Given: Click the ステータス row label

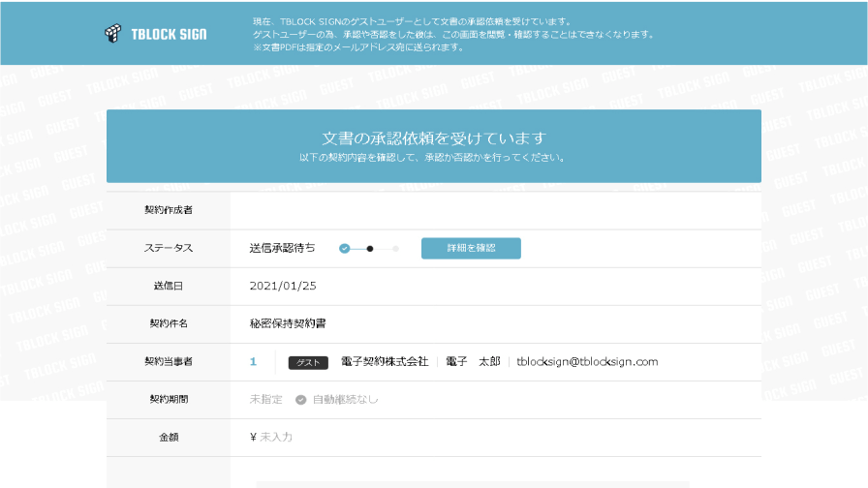Looking at the screenshot, I should coord(169,249).
